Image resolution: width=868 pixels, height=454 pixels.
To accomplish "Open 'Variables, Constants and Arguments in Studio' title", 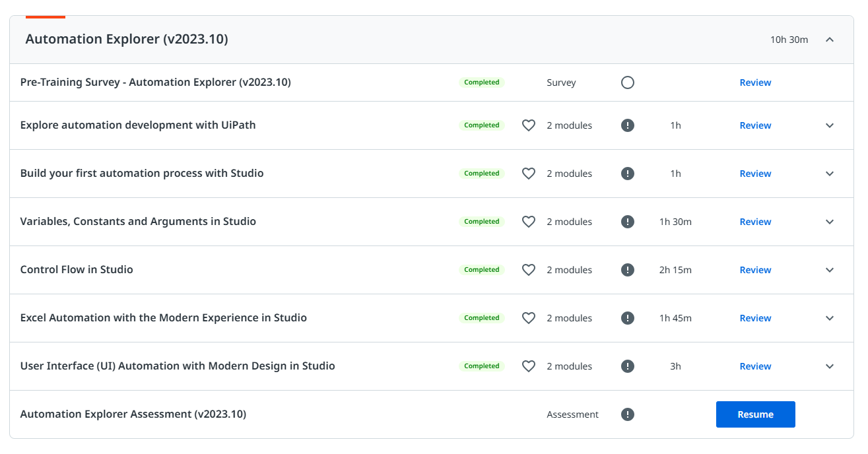I will 138,222.
